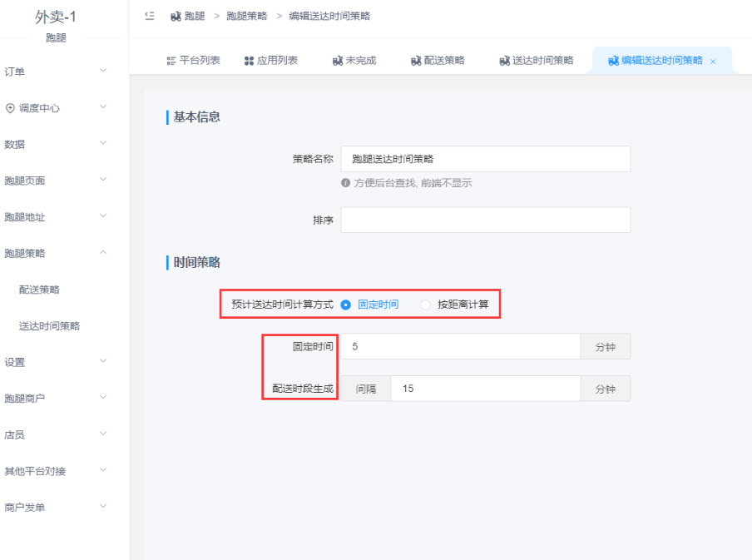Select the 固定时间 radio option
The width and height of the screenshot is (752, 560).
[x=346, y=305]
